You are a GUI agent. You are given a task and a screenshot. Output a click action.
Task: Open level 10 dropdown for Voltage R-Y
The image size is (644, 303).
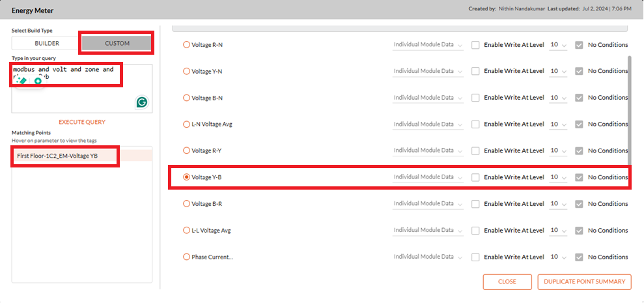point(558,151)
